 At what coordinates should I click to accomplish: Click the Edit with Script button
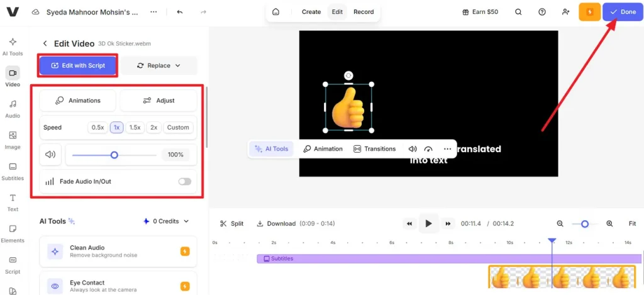click(78, 65)
